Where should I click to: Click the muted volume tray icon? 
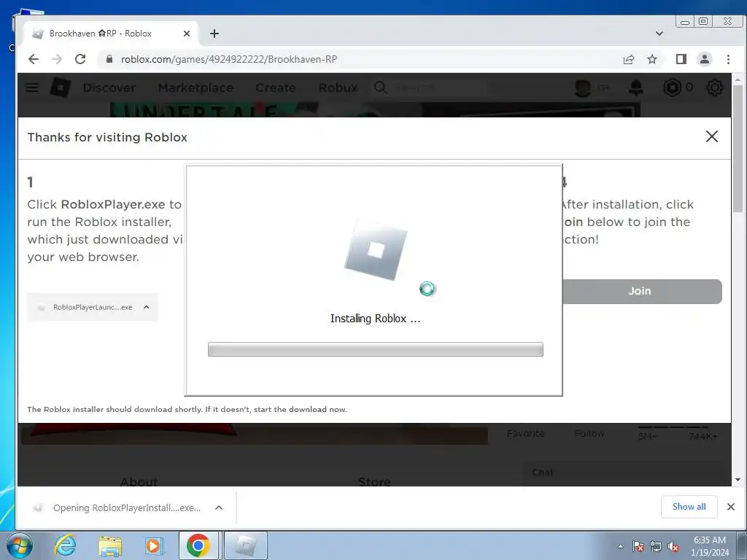pos(673,546)
